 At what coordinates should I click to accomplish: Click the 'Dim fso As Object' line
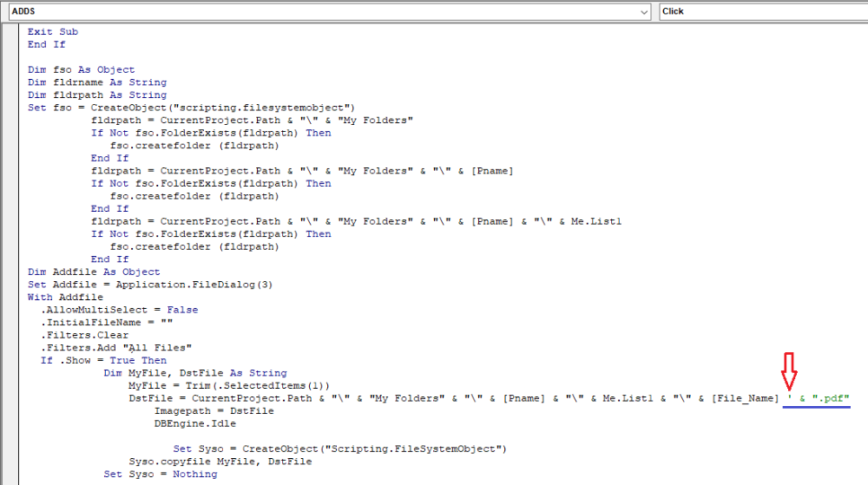click(x=82, y=69)
